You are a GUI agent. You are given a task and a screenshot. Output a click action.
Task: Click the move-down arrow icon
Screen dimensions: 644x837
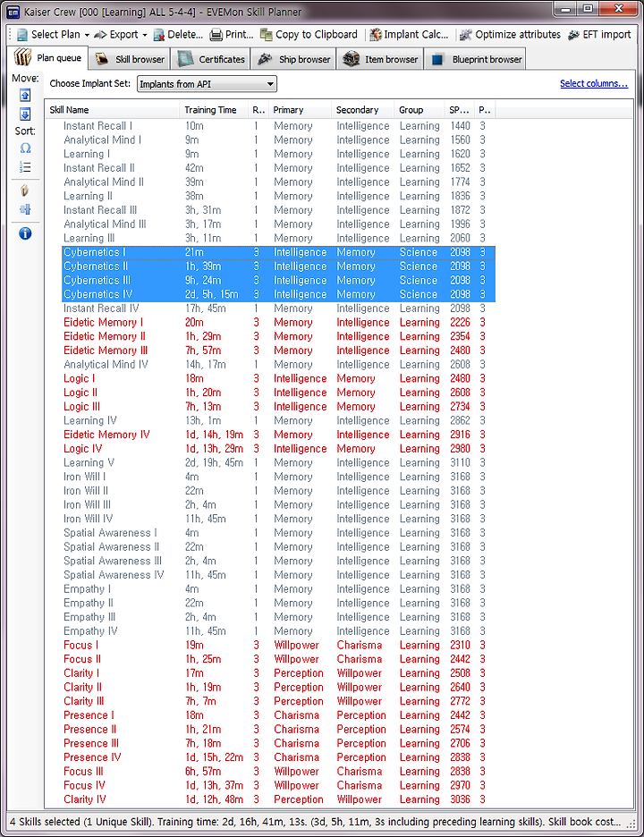pos(25,114)
